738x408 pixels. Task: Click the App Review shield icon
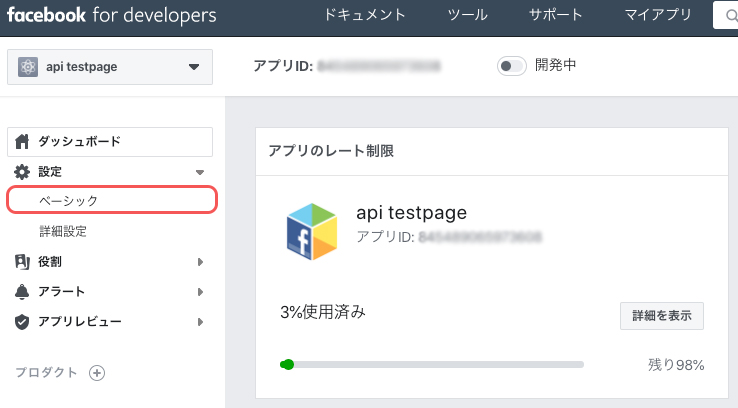23,322
